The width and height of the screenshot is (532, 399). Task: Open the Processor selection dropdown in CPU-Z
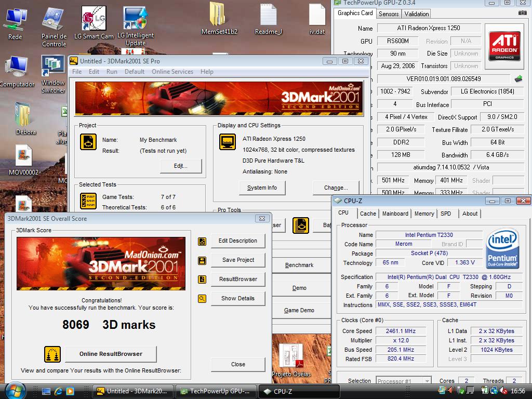click(404, 381)
